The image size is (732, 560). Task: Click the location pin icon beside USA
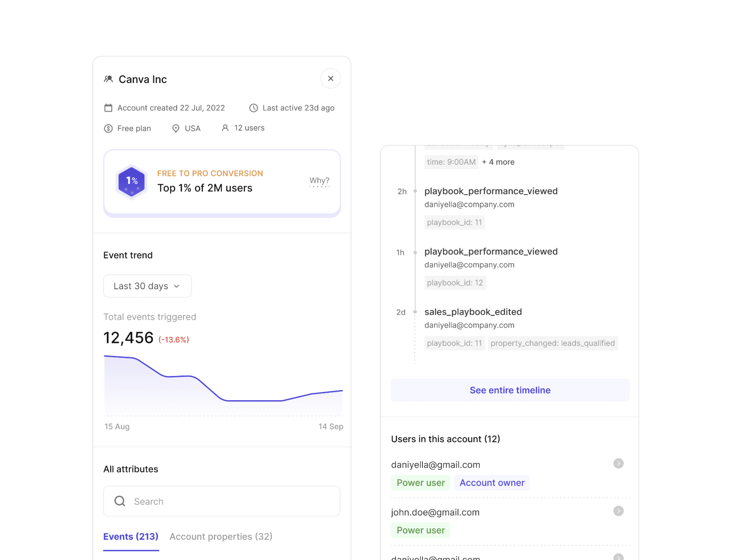[x=176, y=129]
